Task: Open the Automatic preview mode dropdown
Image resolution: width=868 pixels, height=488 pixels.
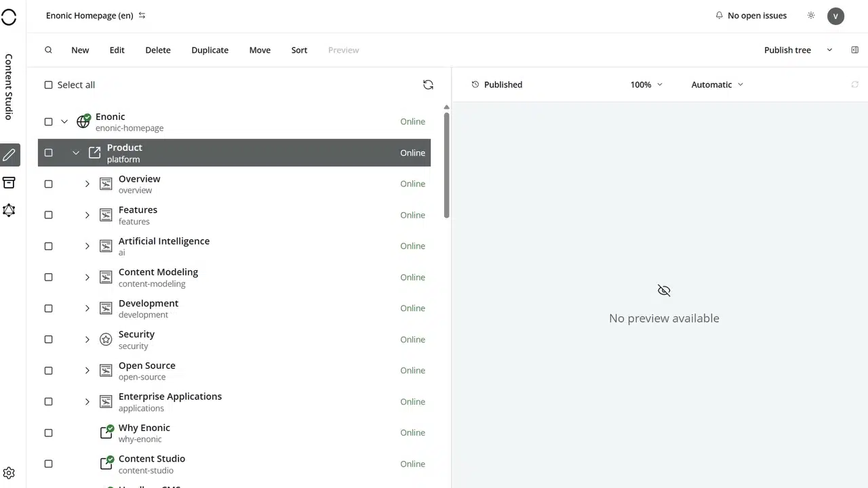Action: 717,85
